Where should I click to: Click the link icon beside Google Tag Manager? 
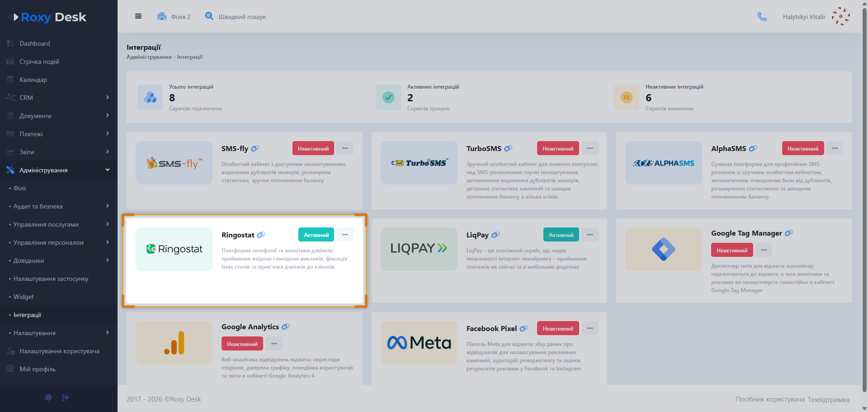point(789,233)
